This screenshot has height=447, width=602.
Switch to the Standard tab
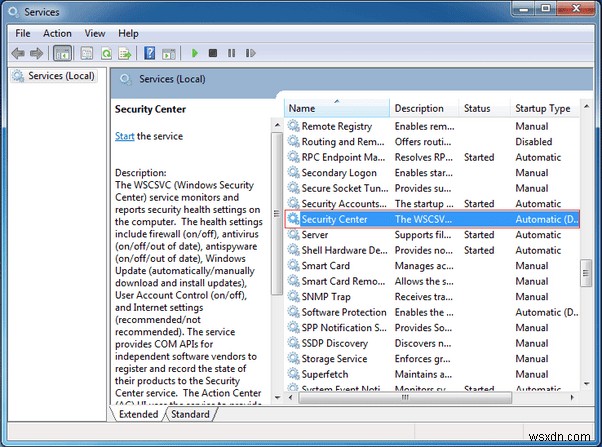[190, 414]
